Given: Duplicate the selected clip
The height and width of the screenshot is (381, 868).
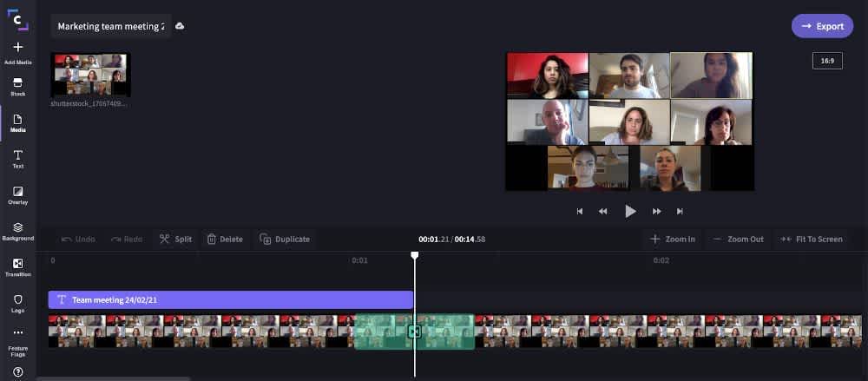Looking at the screenshot, I should click(285, 240).
